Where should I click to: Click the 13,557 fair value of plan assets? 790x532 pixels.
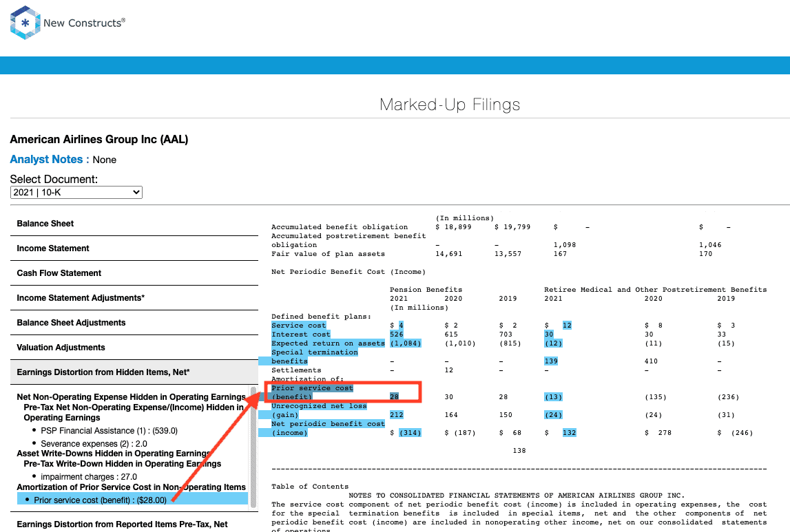click(508, 254)
